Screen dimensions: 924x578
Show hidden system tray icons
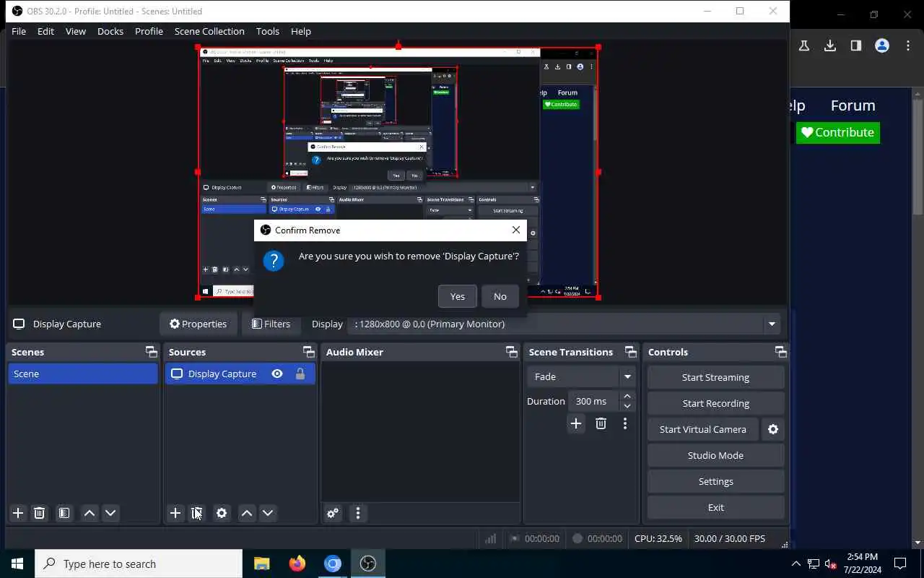[796, 564]
